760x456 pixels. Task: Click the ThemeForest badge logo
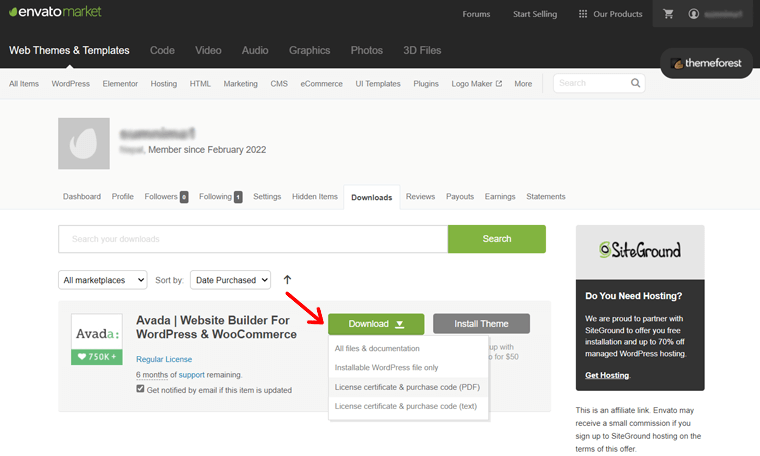706,63
